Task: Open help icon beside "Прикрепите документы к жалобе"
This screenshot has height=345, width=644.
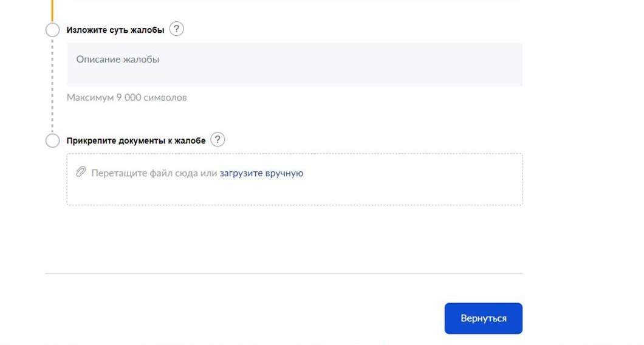Action: click(x=218, y=140)
